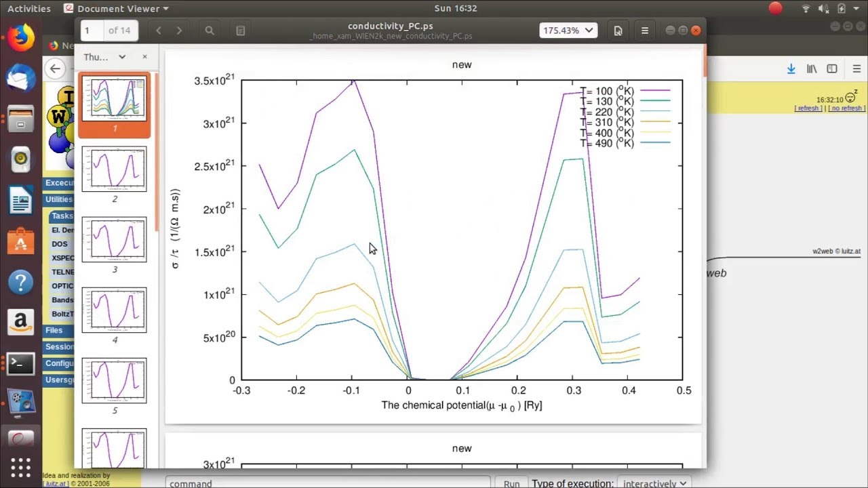Viewport: 868px width, 488px height.
Task: Click the no refresh link in w2web
Action: click(x=846, y=108)
